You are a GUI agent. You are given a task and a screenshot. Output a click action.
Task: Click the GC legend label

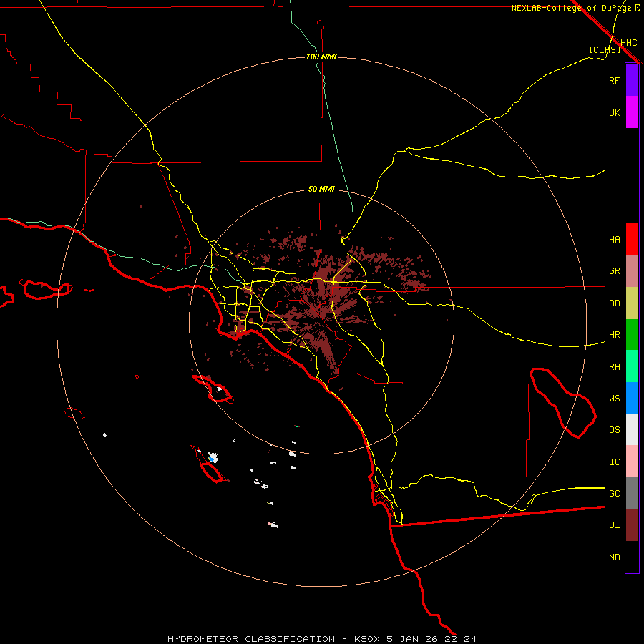click(x=614, y=494)
